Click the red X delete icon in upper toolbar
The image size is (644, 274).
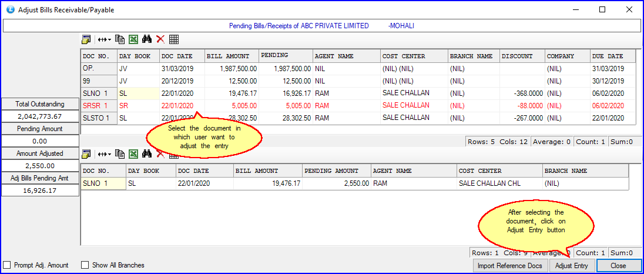[160, 39]
